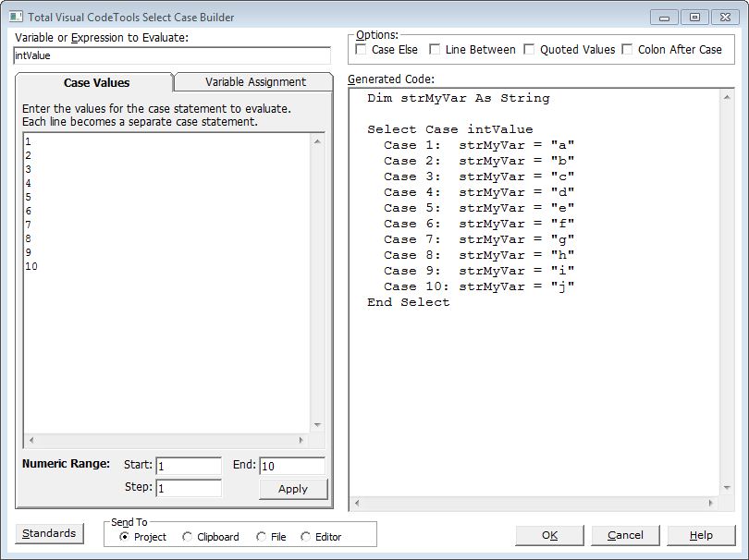Choose File as the send target

262,537
